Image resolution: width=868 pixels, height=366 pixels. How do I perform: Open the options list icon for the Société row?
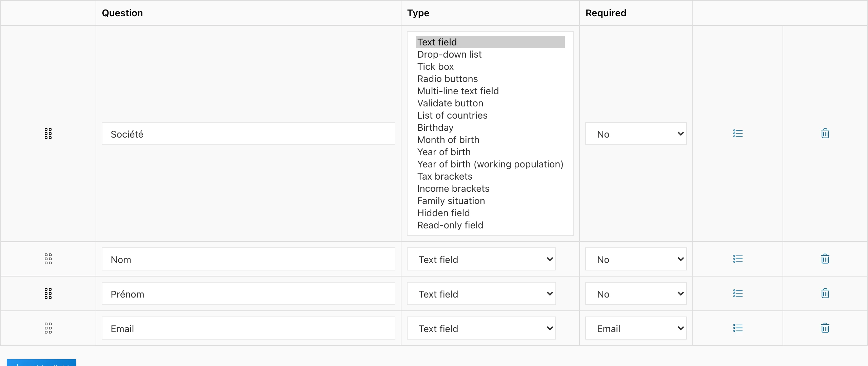click(x=738, y=133)
